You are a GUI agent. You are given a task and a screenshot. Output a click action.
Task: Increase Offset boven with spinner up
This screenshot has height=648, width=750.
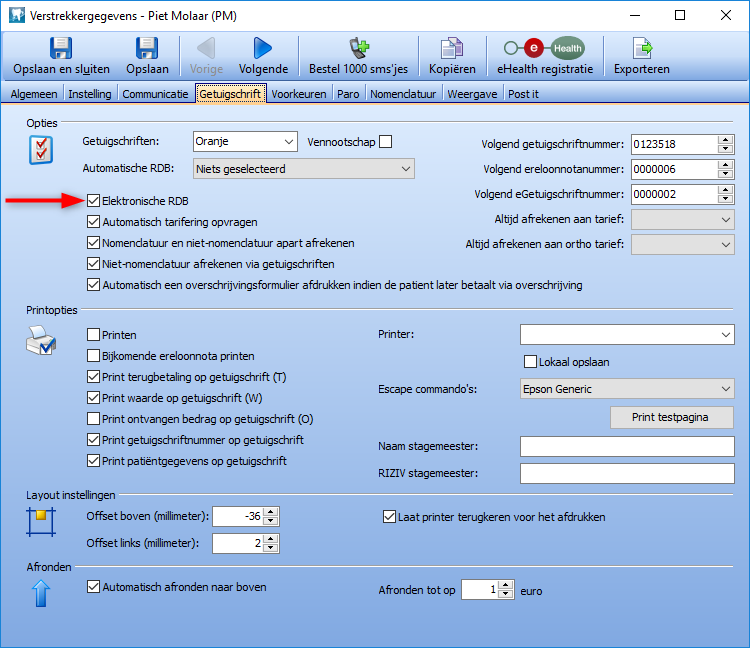pyautogui.click(x=271, y=512)
